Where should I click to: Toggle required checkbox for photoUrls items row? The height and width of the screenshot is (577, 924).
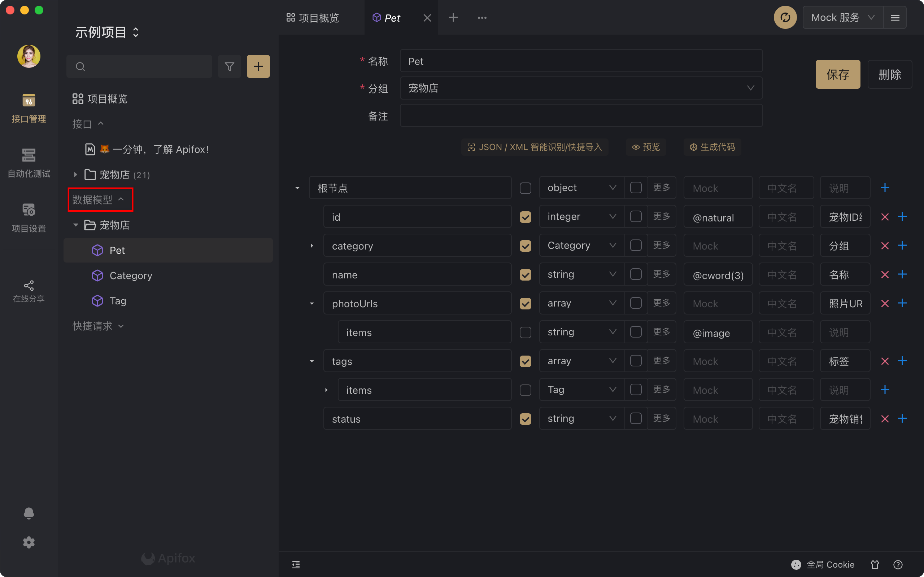tap(526, 332)
